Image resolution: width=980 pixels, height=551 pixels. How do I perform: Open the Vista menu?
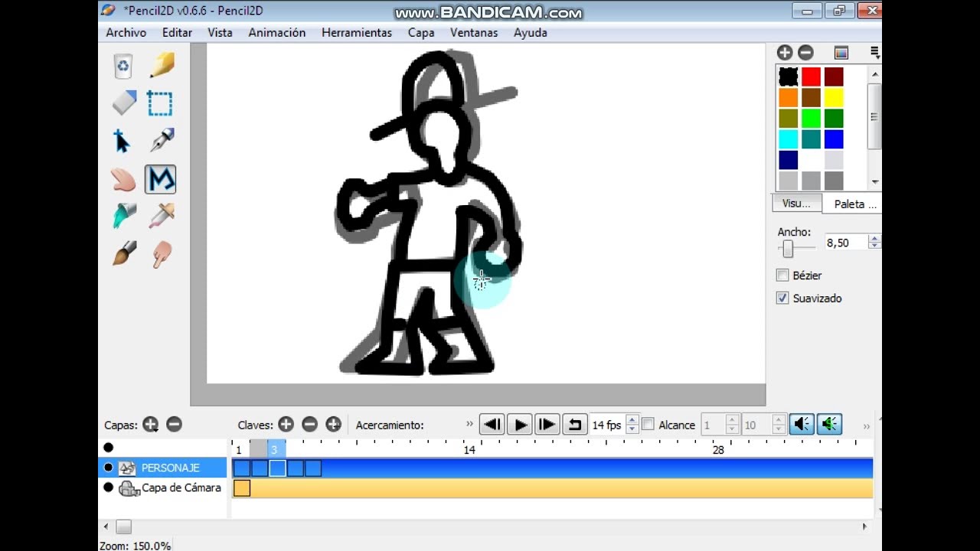pyautogui.click(x=220, y=32)
